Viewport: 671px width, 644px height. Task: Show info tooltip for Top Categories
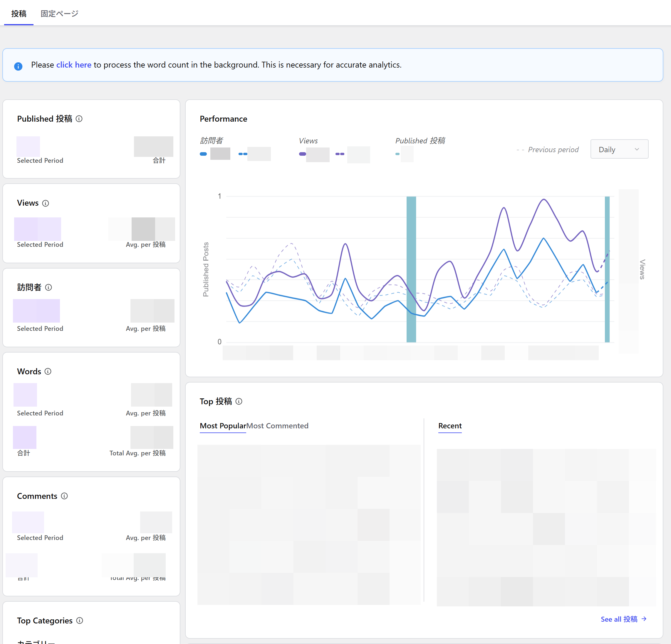pyautogui.click(x=80, y=621)
